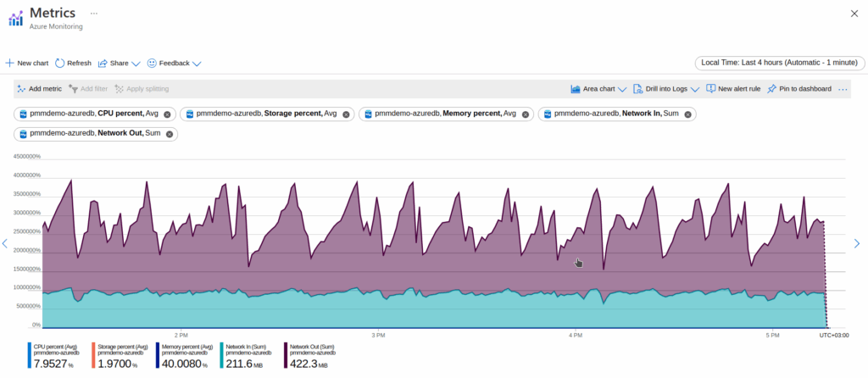Remove the Network In metric chip
Viewport: 868px width, 378px height.
point(687,114)
